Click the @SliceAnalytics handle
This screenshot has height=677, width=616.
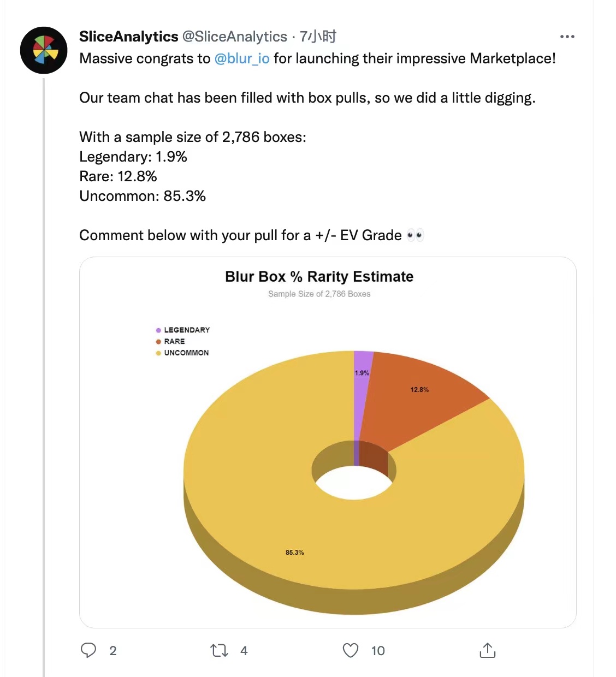(234, 37)
